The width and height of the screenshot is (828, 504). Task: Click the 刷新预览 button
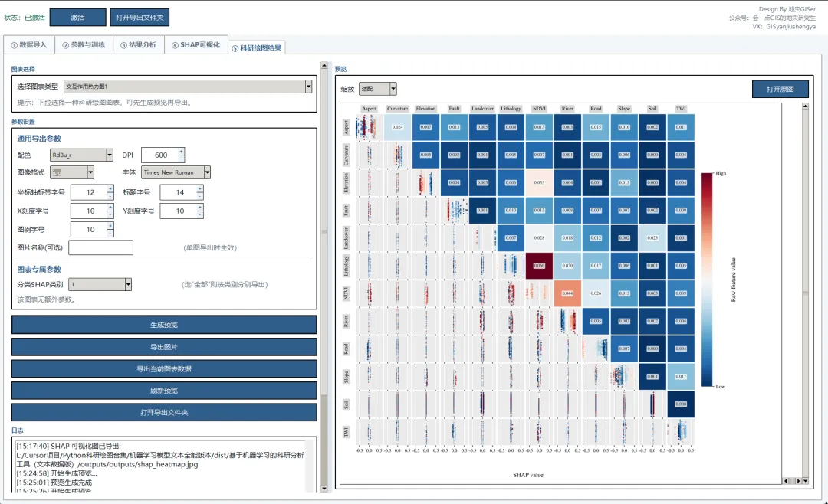click(164, 391)
